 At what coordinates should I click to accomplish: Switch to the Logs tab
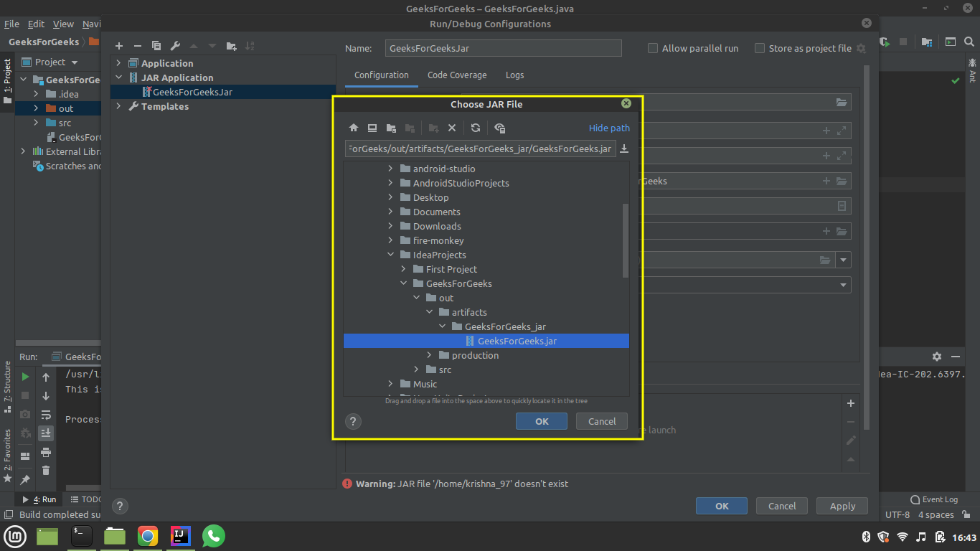click(x=515, y=75)
